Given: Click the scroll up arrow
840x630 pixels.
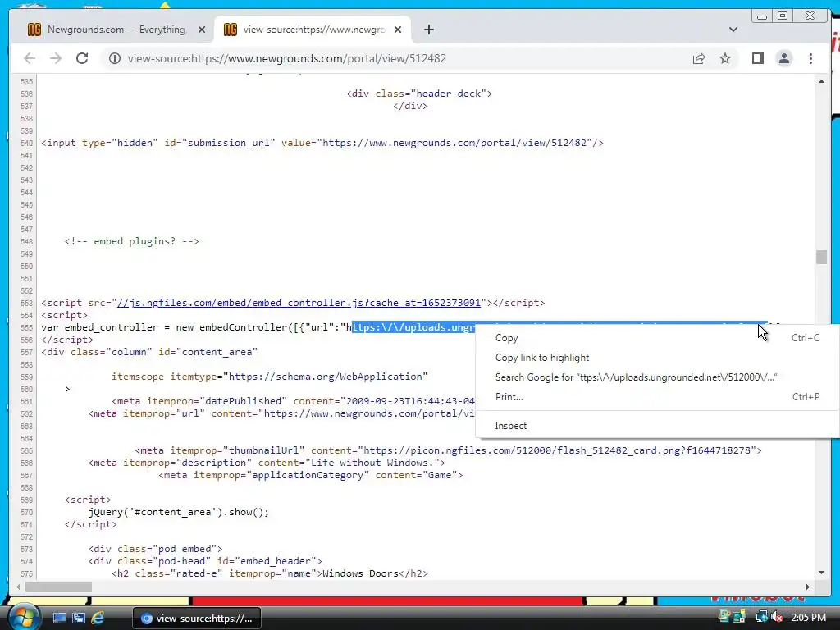Looking at the screenshot, I should tap(821, 81).
